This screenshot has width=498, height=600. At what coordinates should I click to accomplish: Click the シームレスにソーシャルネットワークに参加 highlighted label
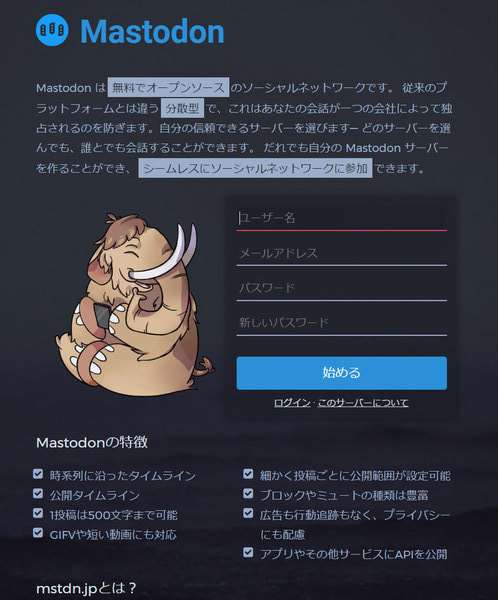point(255,168)
